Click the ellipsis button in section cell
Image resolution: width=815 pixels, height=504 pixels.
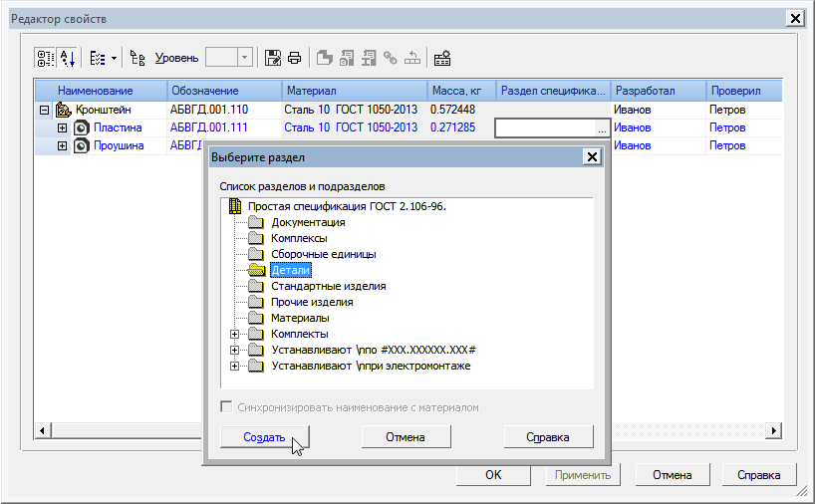(x=601, y=128)
